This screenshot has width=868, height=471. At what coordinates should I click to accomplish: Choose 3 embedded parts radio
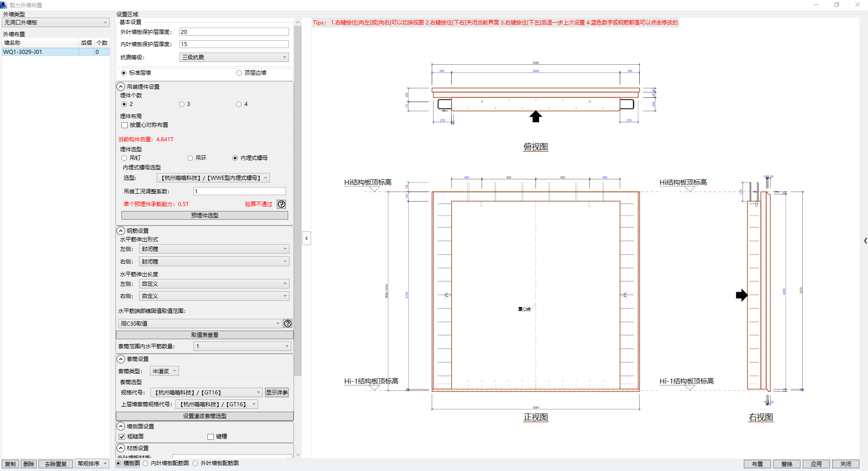[x=182, y=104]
